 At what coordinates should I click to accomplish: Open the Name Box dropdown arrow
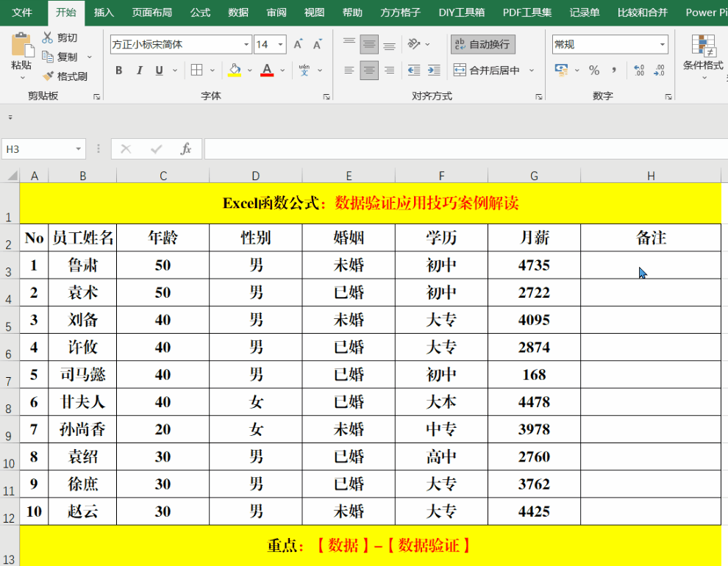79,149
